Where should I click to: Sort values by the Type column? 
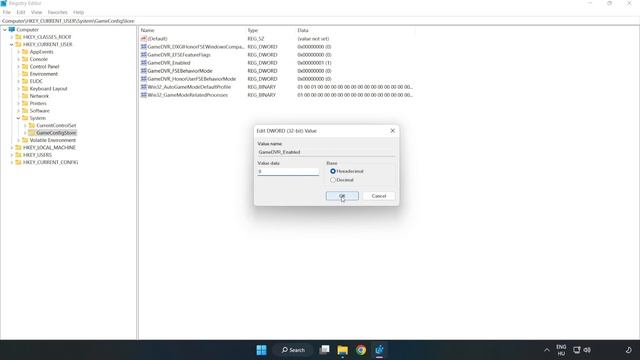tap(270, 30)
